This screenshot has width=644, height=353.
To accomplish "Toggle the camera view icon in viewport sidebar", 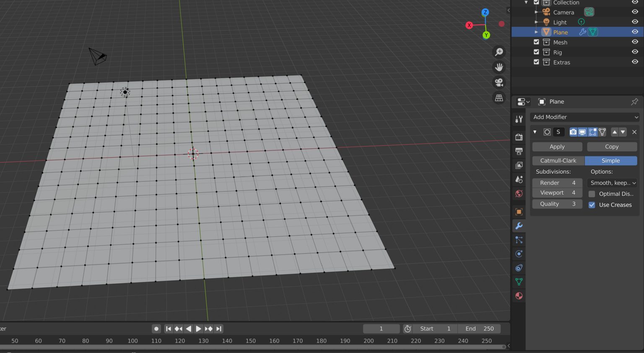I will click(499, 82).
